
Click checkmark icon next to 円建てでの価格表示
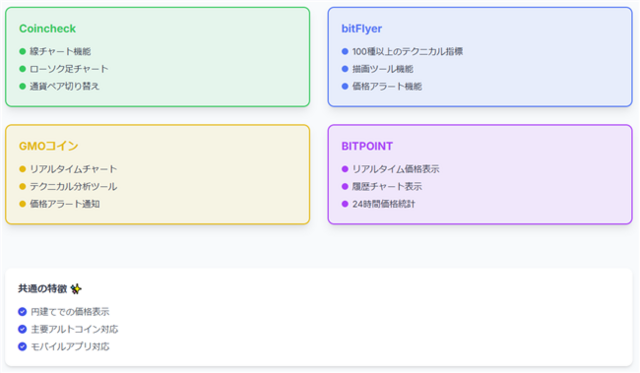click(22, 312)
